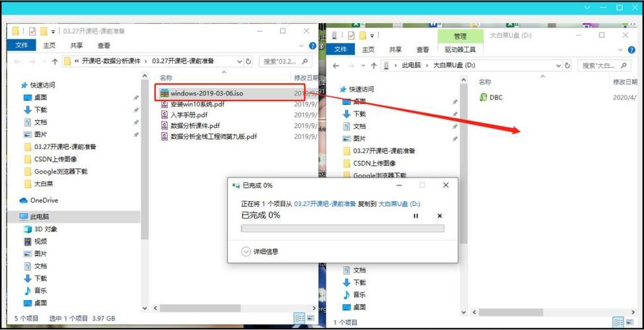Click the back arrow in right Explorer window
644x330 pixels.
[x=336, y=65]
